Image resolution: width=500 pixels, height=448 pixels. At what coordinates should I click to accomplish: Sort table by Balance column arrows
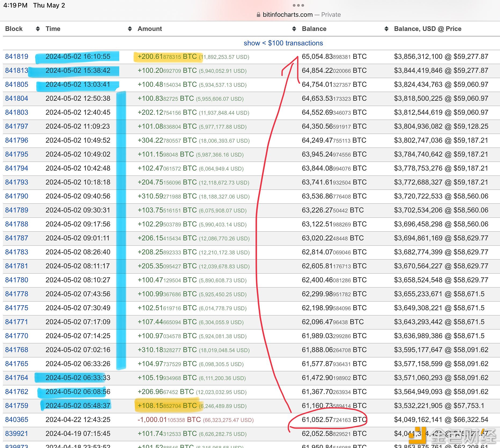click(x=386, y=29)
